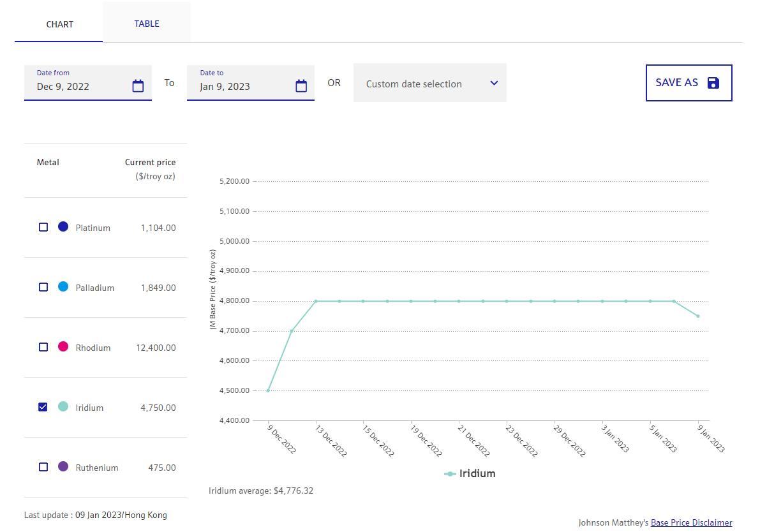
Task: Open the Date to calendar icon
Action: (301, 86)
